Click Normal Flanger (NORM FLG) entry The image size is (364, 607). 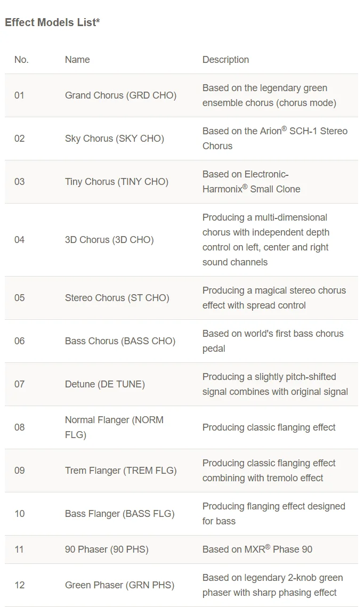pos(114,427)
